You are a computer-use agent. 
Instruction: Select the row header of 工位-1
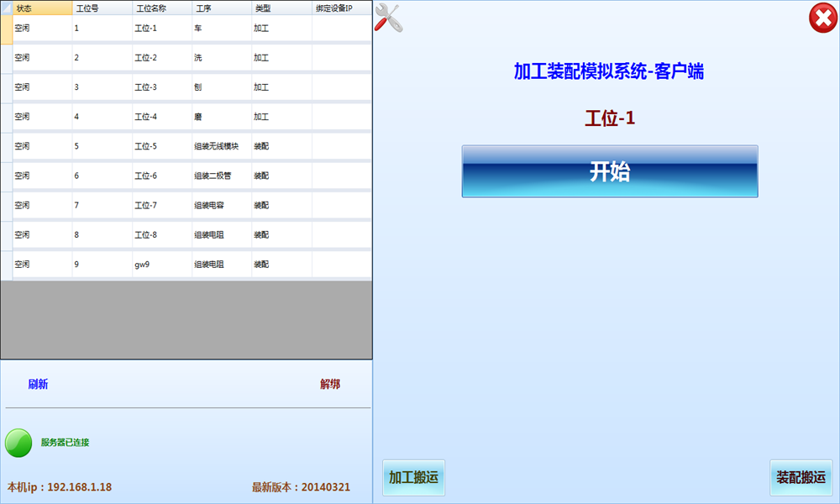point(7,29)
